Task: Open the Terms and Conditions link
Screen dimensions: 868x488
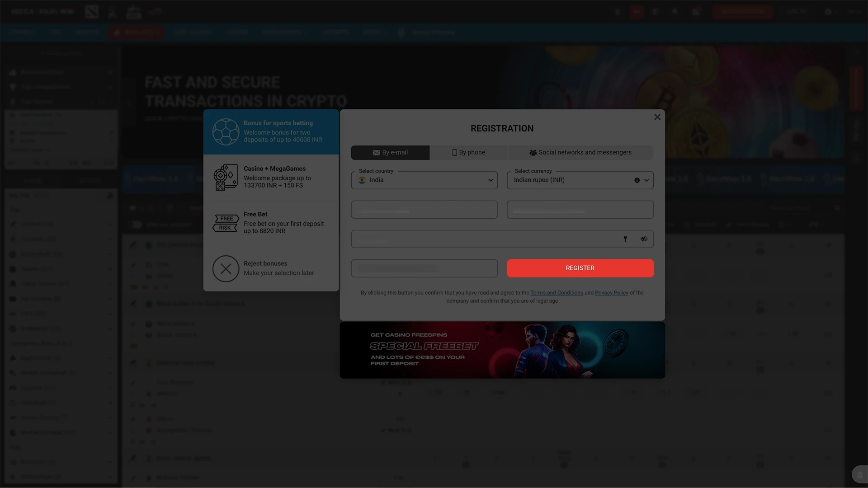Action: pyautogui.click(x=557, y=292)
